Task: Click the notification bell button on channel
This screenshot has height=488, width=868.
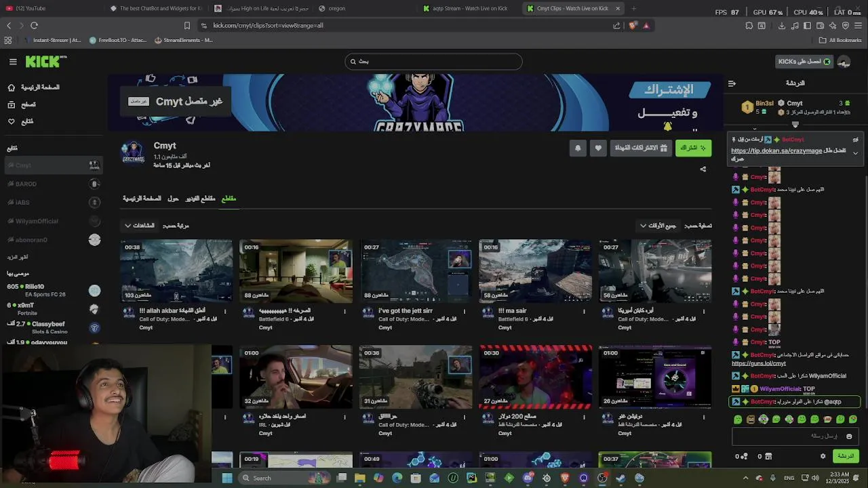Action: point(578,148)
